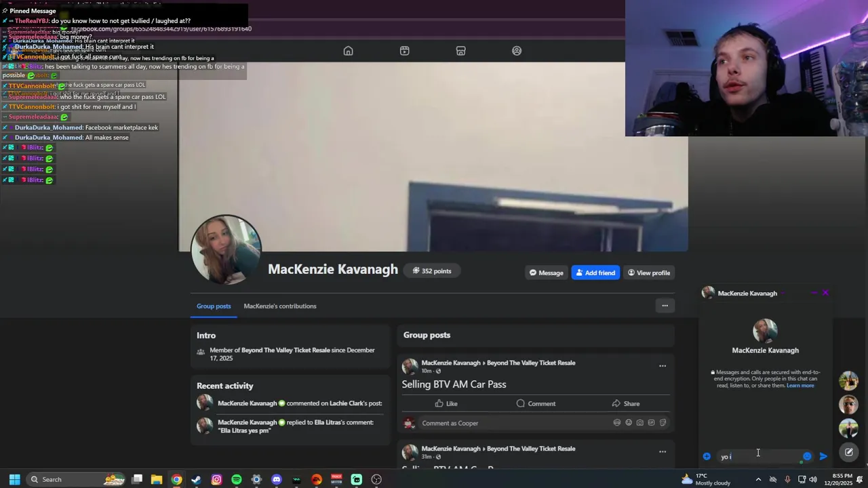This screenshot has height=488, width=868.
Task: Click chat avatar in conversation center
Action: coord(765,331)
